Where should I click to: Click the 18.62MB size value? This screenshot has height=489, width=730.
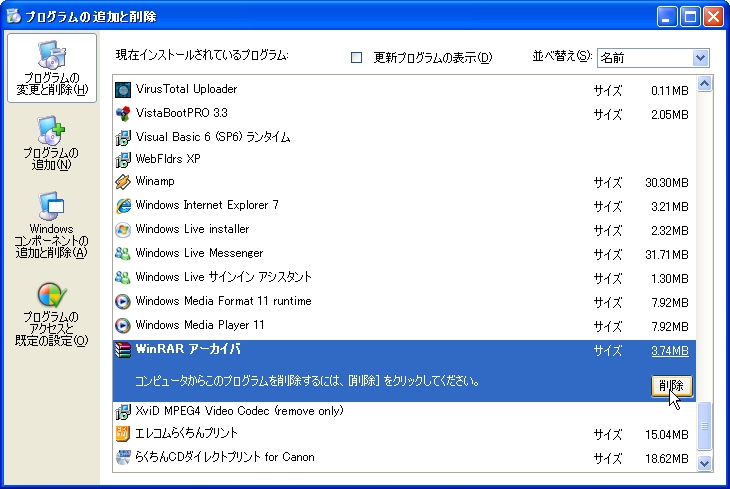pyautogui.click(x=667, y=459)
